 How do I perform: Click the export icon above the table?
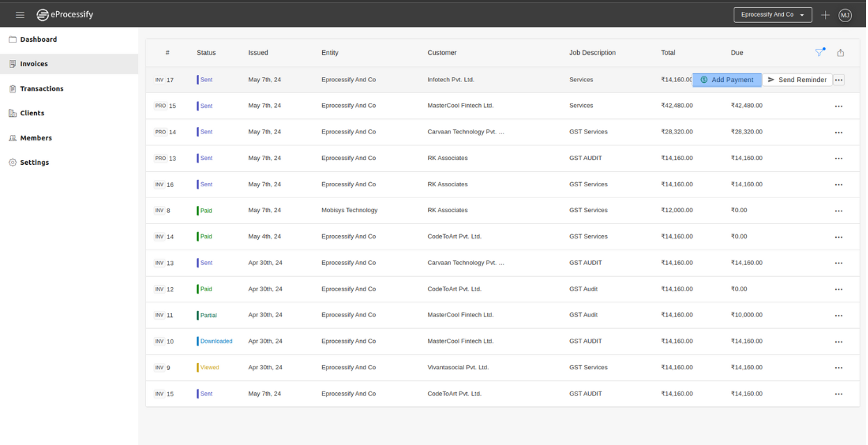(840, 53)
